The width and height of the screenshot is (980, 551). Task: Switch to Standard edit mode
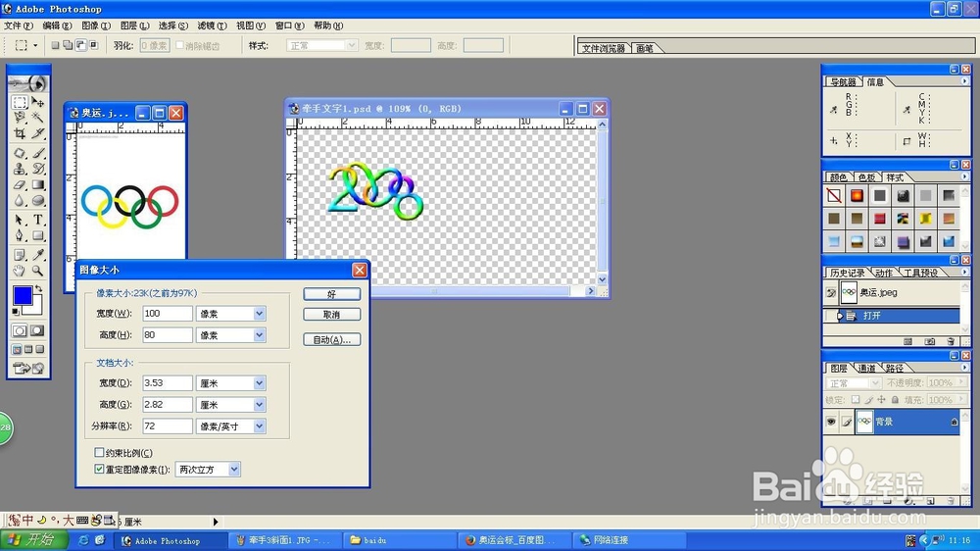coord(20,330)
